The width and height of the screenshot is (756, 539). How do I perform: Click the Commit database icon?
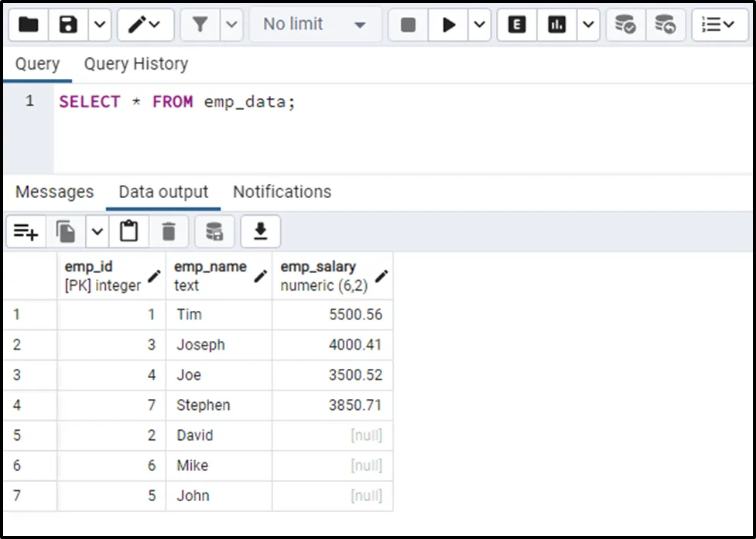coord(625,25)
